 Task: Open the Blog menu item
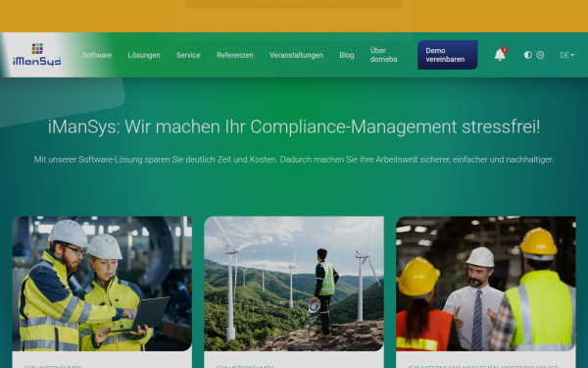pyautogui.click(x=347, y=55)
